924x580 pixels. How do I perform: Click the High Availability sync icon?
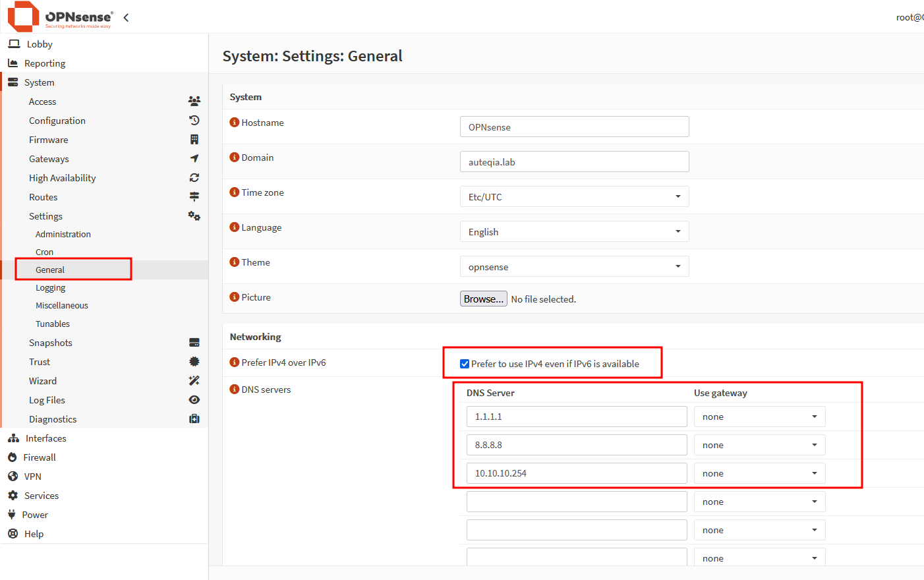click(x=194, y=178)
